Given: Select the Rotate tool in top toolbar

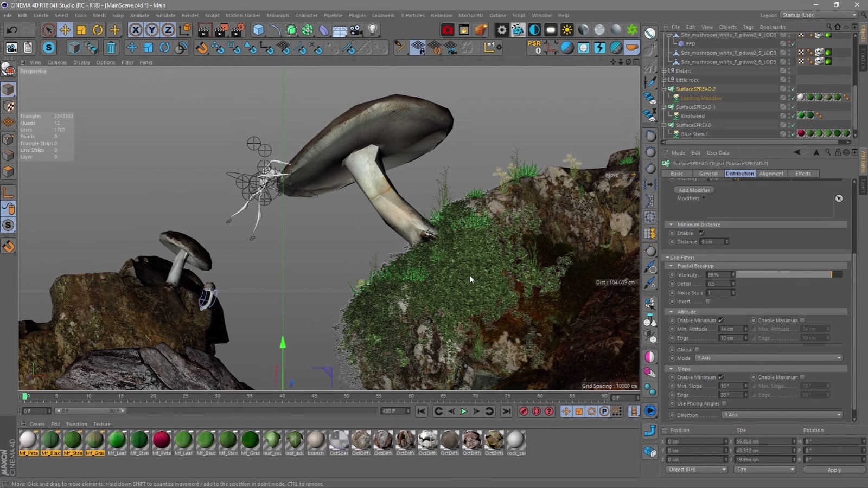Looking at the screenshot, I should pos(98,30).
